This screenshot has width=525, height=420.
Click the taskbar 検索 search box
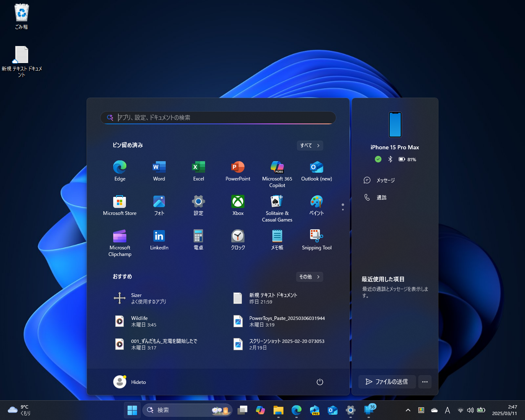[187, 410]
